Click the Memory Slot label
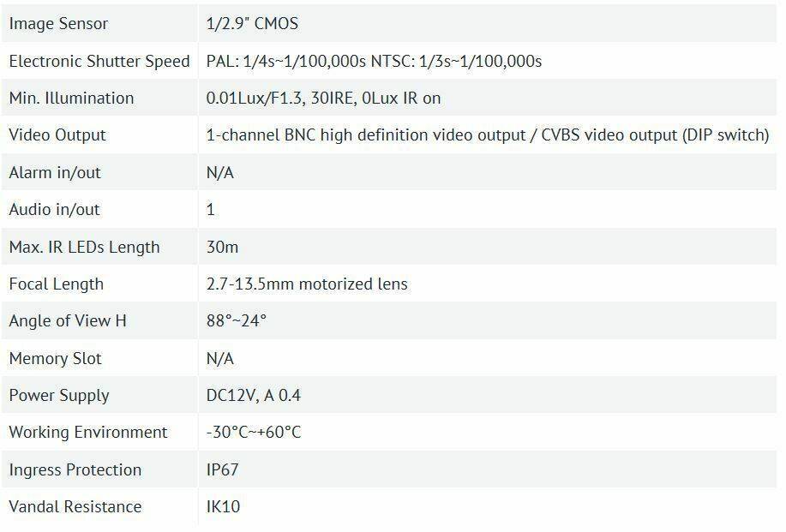The height and width of the screenshot is (532, 786). (56, 359)
